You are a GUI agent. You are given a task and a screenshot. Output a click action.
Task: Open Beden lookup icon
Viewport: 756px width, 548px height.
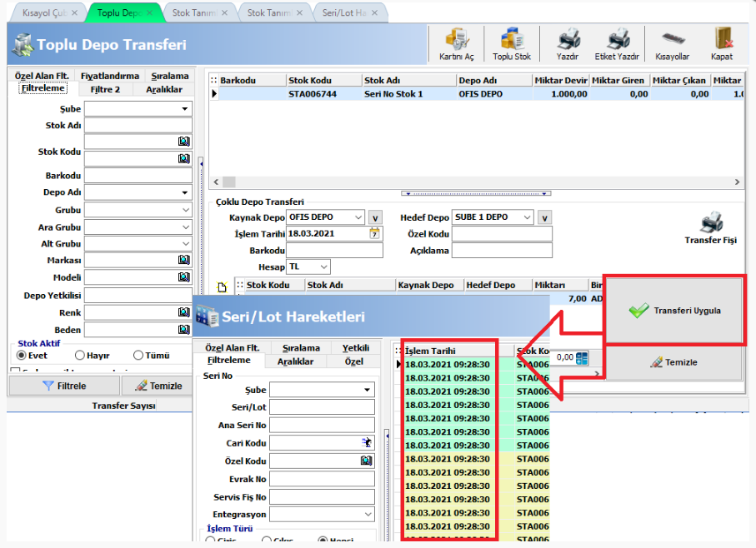coord(183,329)
